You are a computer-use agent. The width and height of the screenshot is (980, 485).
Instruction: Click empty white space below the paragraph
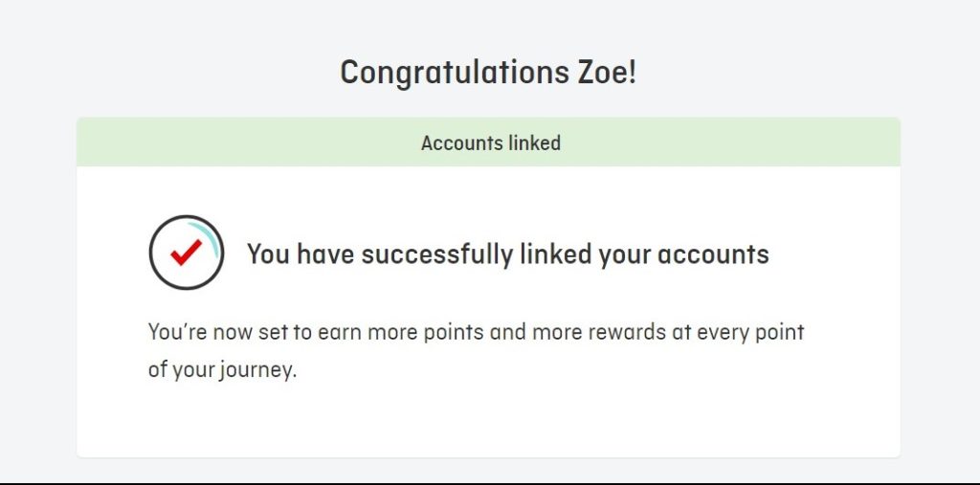pyautogui.click(x=487, y=422)
